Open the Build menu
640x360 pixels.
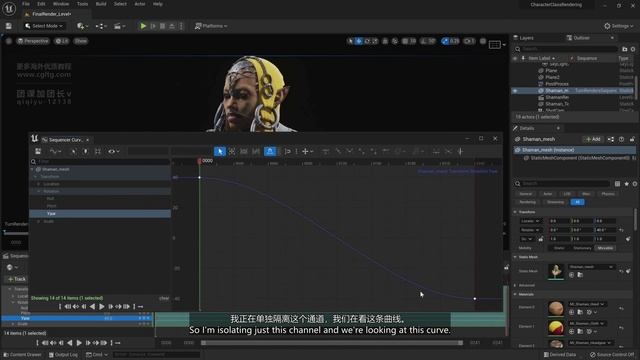101,4
